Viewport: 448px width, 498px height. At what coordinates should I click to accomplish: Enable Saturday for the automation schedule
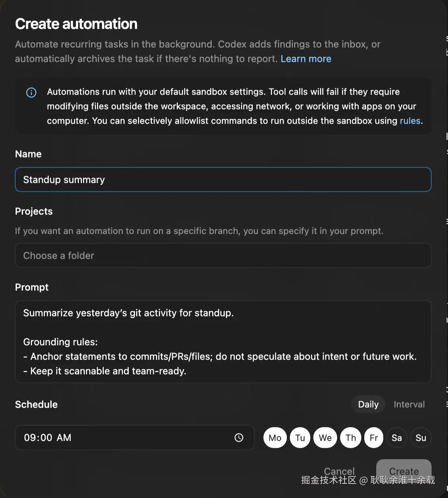(397, 438)
